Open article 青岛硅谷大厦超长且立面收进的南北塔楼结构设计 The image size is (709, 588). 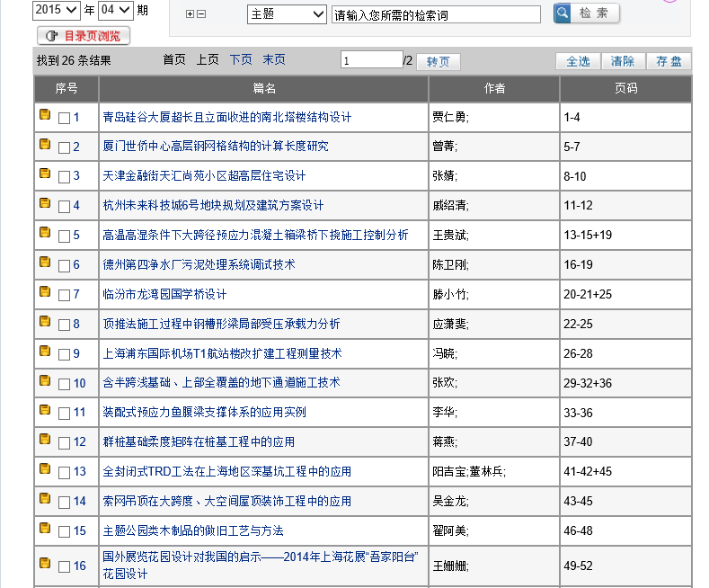coord(227,117)
